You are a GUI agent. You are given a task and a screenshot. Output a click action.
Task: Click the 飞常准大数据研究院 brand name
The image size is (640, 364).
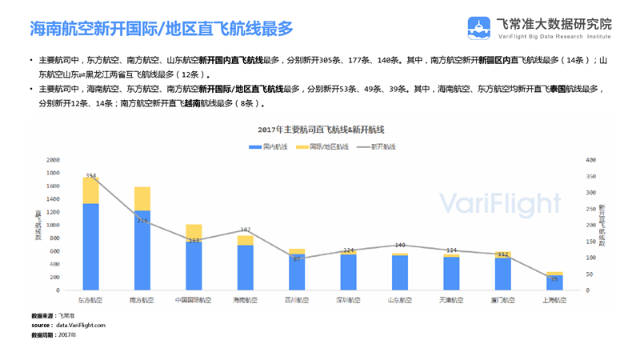pyautogui.click(x=554, y=24)
